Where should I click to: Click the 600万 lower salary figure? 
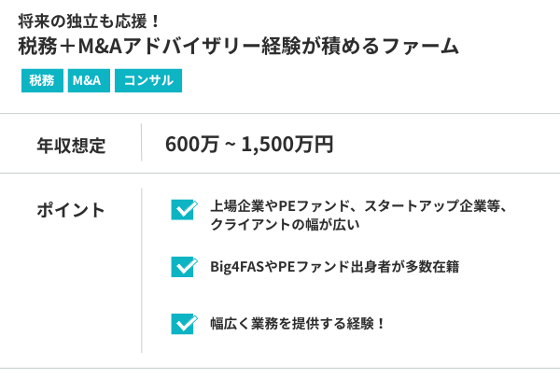pyautogui.click(x=191, y=145)
